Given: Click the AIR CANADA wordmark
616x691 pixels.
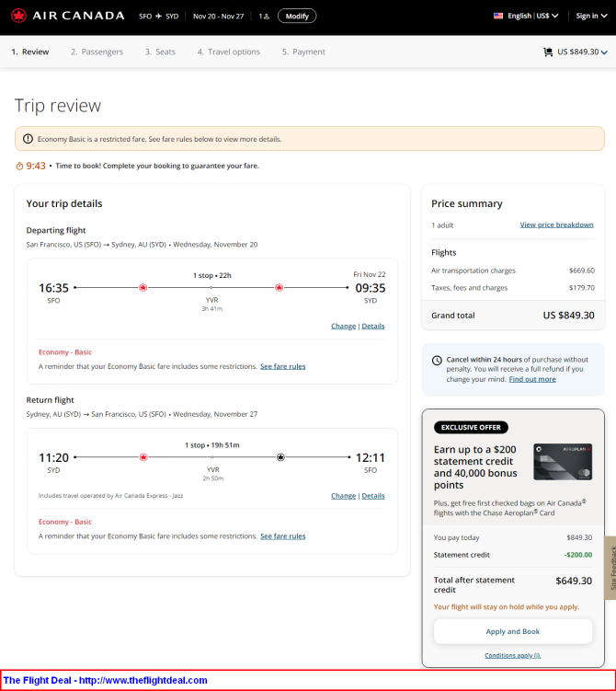Looking at the screenshot, I should click(78, 16).
